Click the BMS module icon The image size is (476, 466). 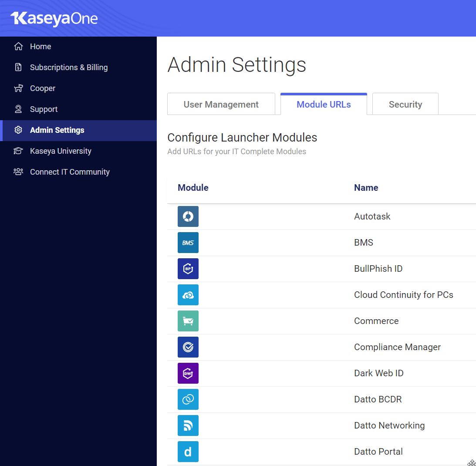tap(188, 243)
